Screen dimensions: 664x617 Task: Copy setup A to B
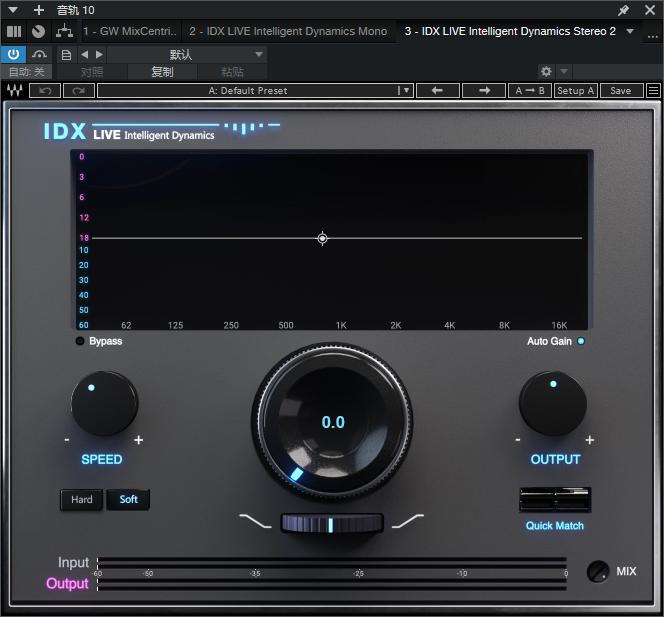(530, 91)
